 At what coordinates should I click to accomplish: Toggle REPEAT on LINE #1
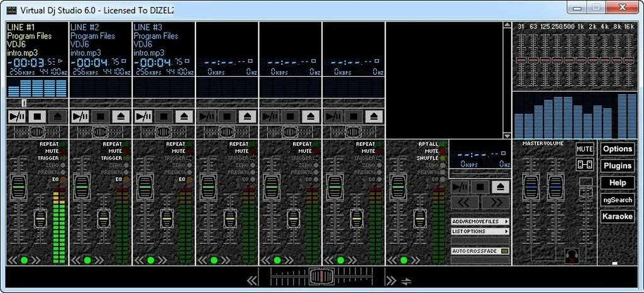63,145
